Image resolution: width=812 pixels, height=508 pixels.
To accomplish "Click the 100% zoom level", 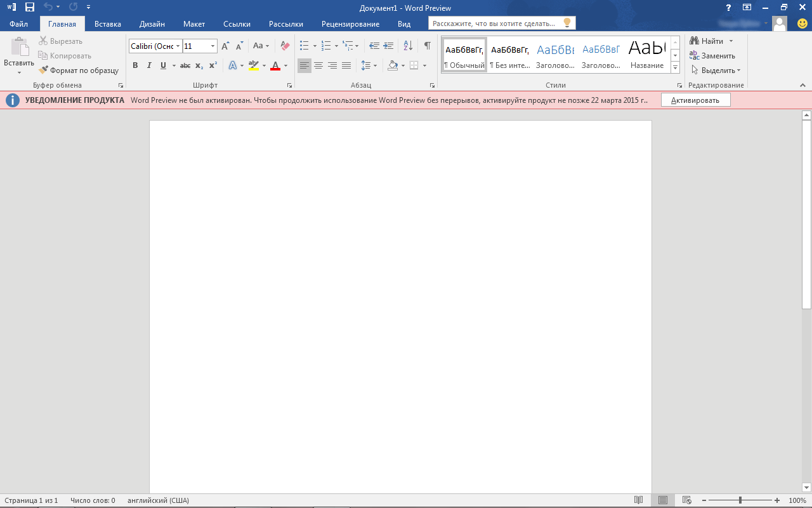I will pyautogui.click(x=797, y=500).
